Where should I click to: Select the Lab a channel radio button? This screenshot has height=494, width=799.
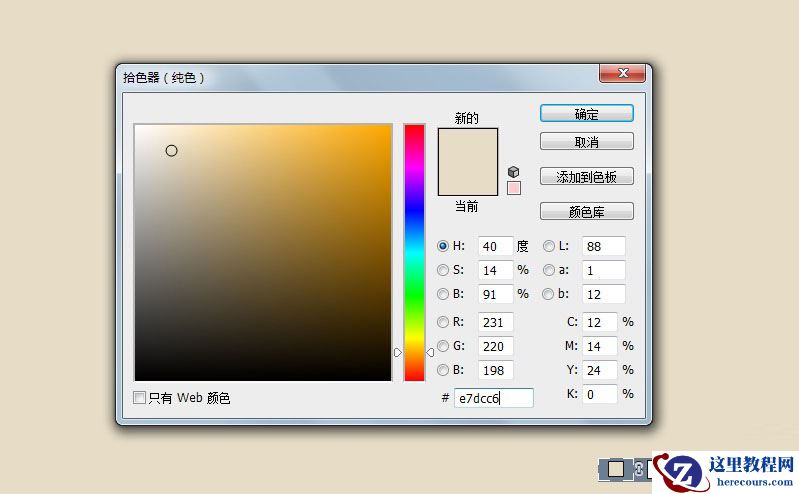coord(548,270)
